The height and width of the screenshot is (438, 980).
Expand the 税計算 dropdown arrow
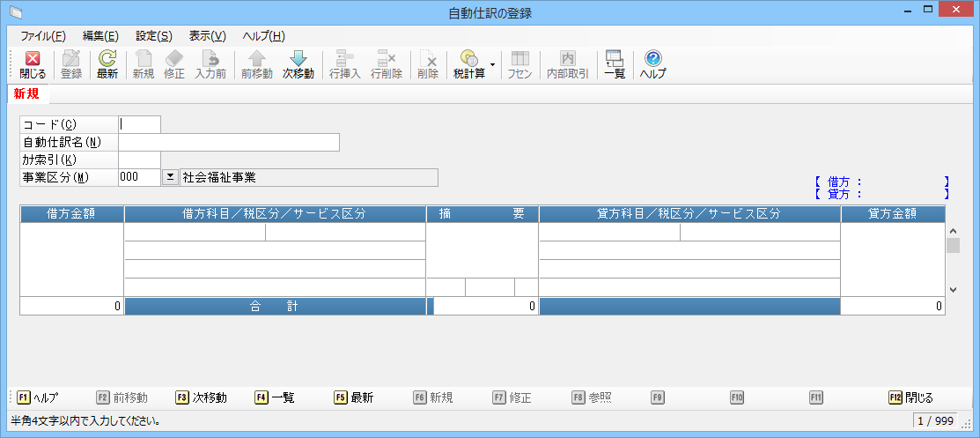pyautogui.click(x=493, y=65)
